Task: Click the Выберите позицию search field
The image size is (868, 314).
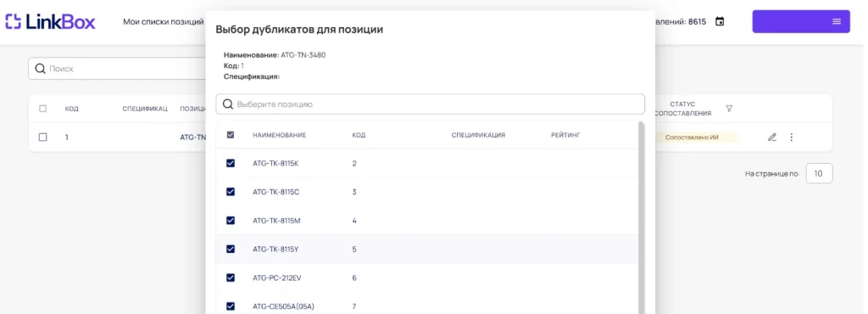Action: pos(430,104)
